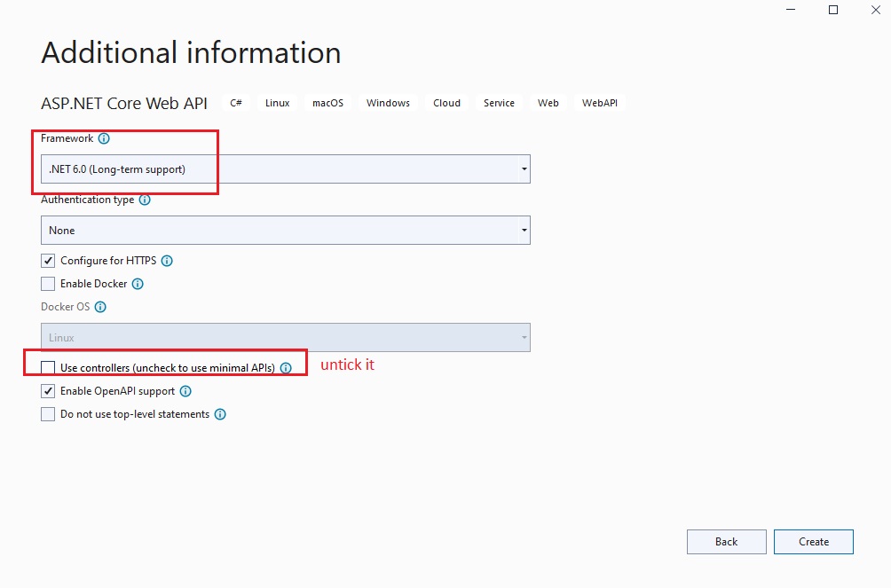Show info for top-level statements option
This screenshot has height=588, width=891.
pos(220,415)
